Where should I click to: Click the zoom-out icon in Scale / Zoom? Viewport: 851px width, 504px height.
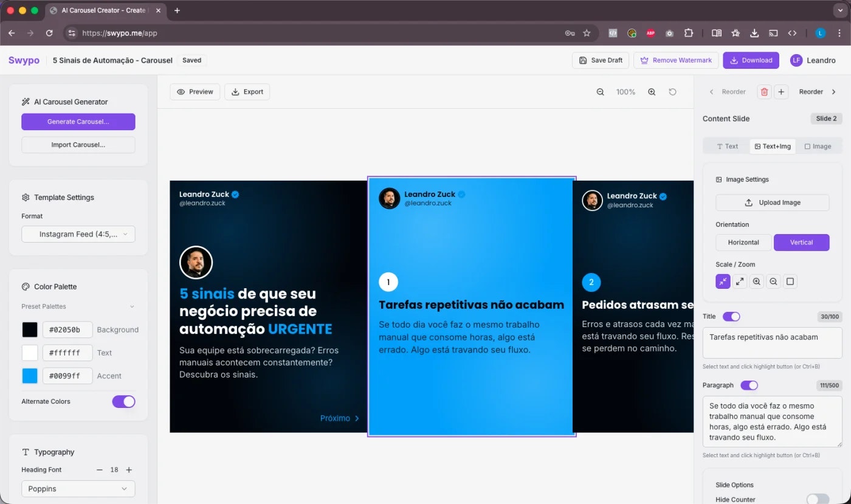point(773,281)
